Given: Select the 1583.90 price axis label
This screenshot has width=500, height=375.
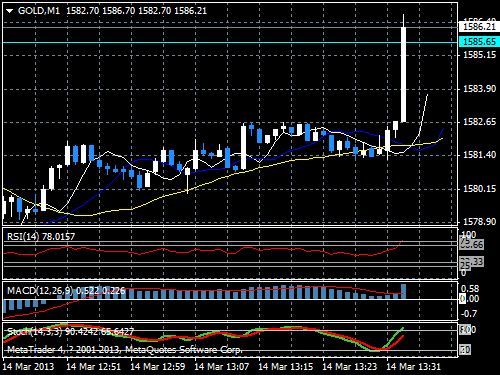Looking at the screenshot, I should click(480, 89).
